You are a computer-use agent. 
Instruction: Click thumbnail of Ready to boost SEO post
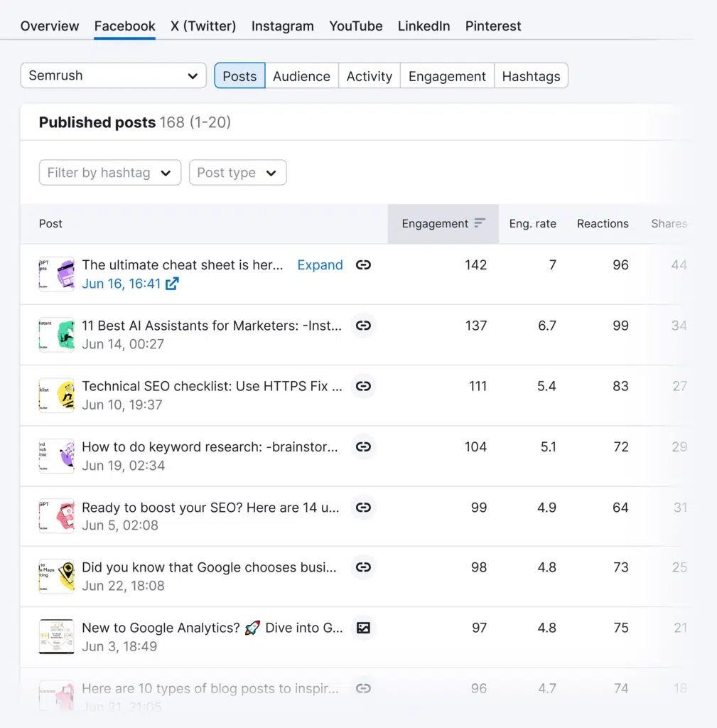(56, 516)
